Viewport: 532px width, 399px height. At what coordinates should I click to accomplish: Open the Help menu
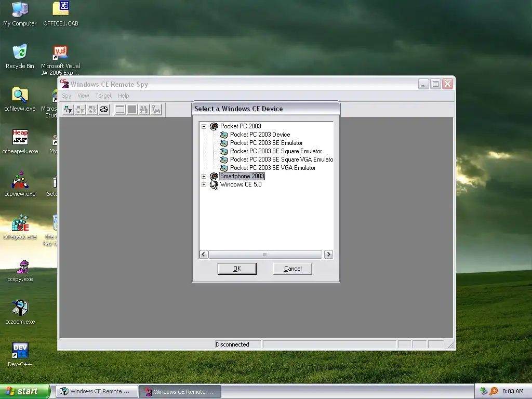point(124,96)
